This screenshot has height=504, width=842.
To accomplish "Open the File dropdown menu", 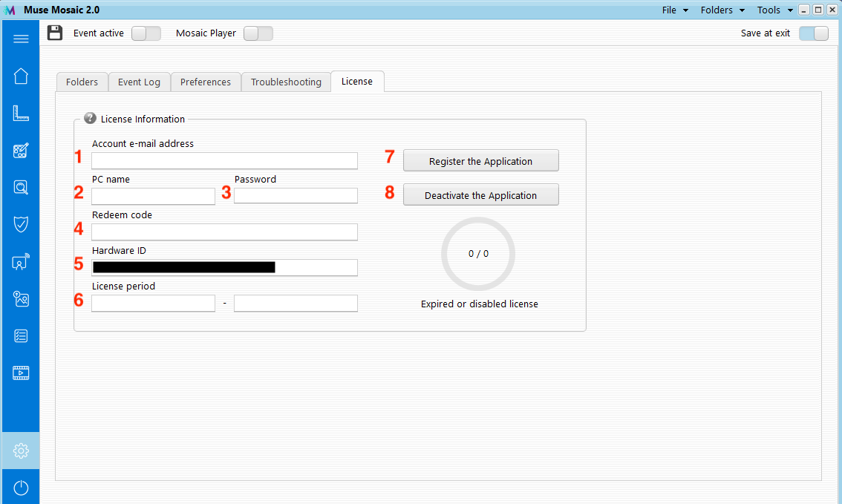I will [675, 10].
